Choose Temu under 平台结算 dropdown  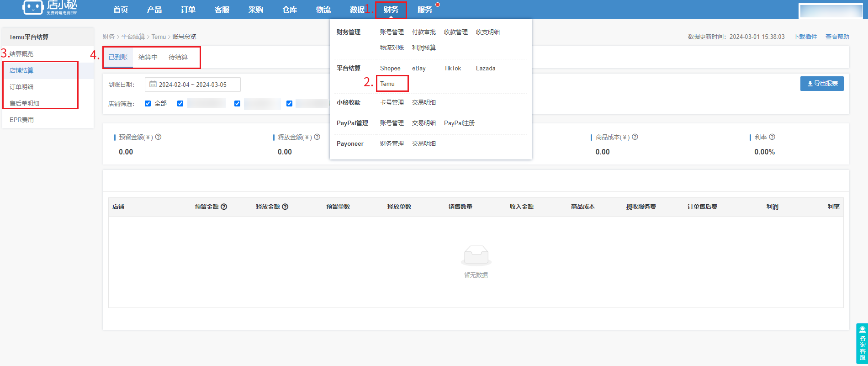pyautogui.click(x=387, y=84)
